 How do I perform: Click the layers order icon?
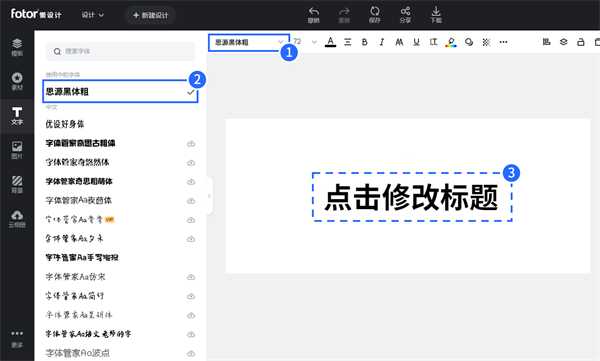tap(564, 42)
